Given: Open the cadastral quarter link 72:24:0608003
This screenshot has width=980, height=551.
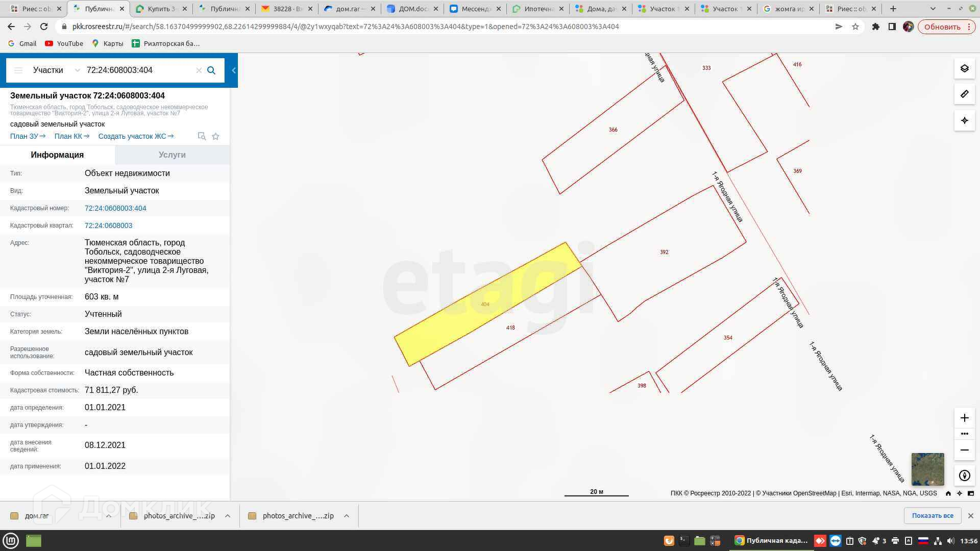Looking at the screenshot, I should coord(108,226).
